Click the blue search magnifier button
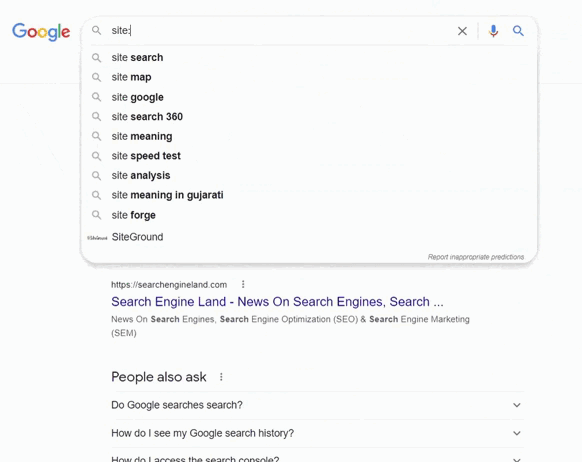The image size is (582, 462). 518,31
